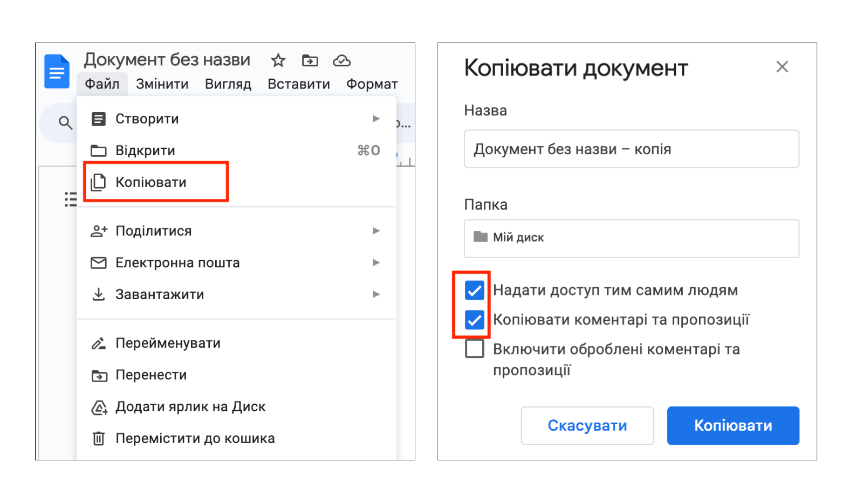
Task: Expand the Створити submenu arrow
Action: [x=376, y=119]
